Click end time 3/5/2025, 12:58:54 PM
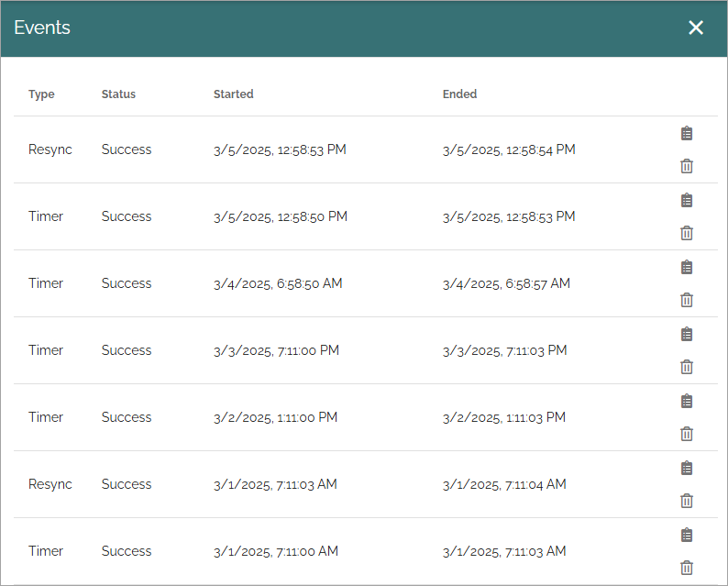The width and height of the screenshot is (728, 586). pyautogui.click(x=509, y=149)
